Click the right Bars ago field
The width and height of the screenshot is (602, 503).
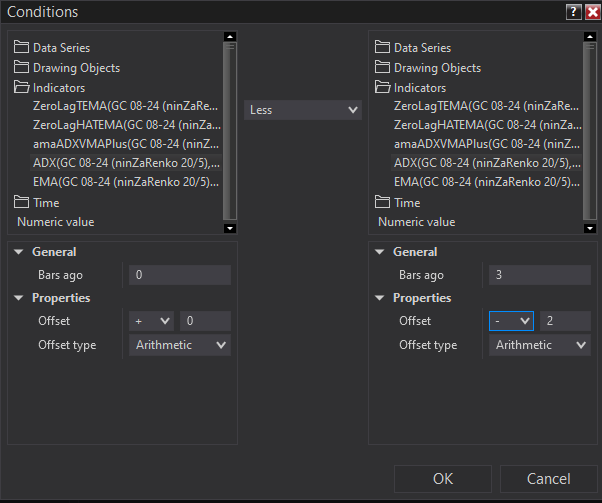pyautogui.click(x=540, y=275)
